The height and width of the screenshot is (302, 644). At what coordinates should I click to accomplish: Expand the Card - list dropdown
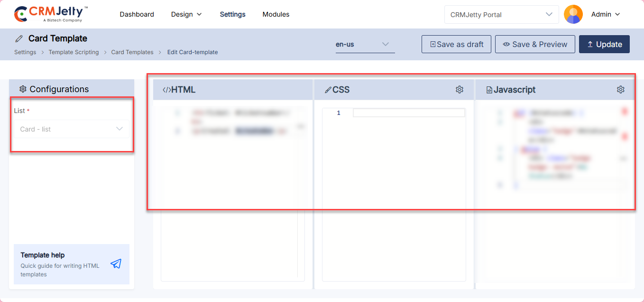[72, 129]
